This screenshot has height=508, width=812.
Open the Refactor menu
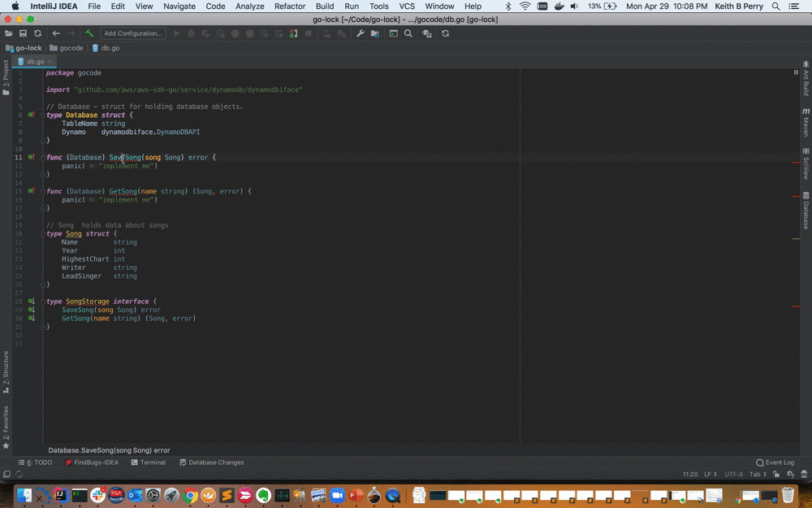[290, 6]
